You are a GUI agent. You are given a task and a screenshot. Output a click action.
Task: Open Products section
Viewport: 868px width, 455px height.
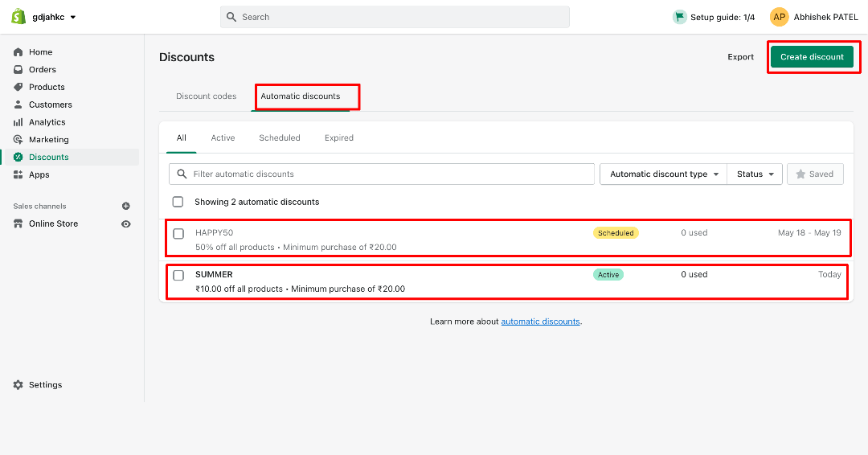(47, 87)
